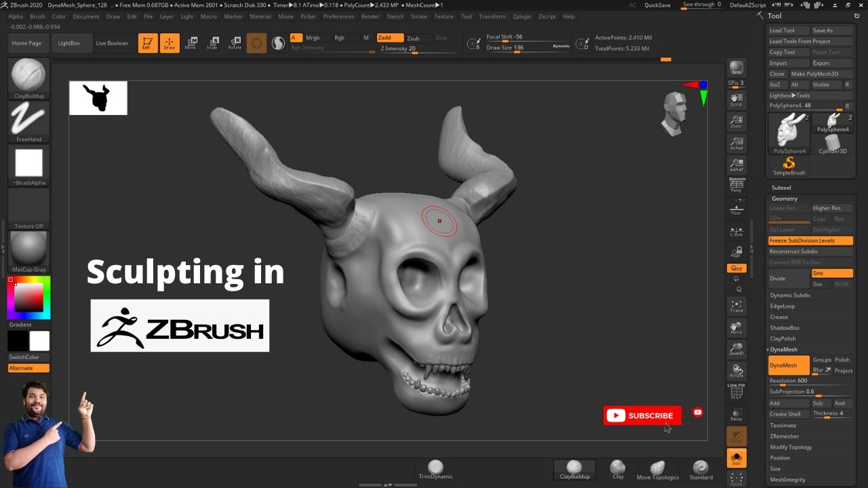Activate Draw mode button
868x488 pixels.
click(x=170, y=43)
